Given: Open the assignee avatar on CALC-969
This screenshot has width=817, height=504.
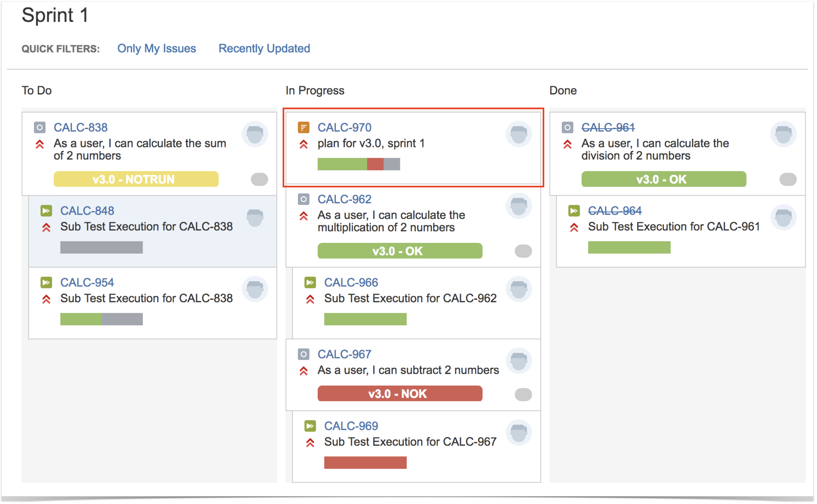Looking at the screenshot, I should point(519,432).
